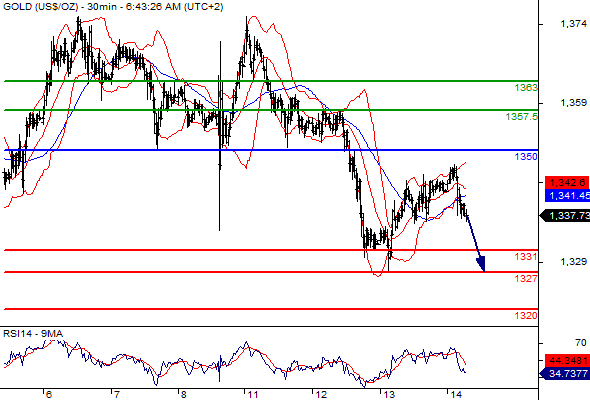Click date 14 on the time axis
Screen dimensions: 590x400
tap(456, 394)
